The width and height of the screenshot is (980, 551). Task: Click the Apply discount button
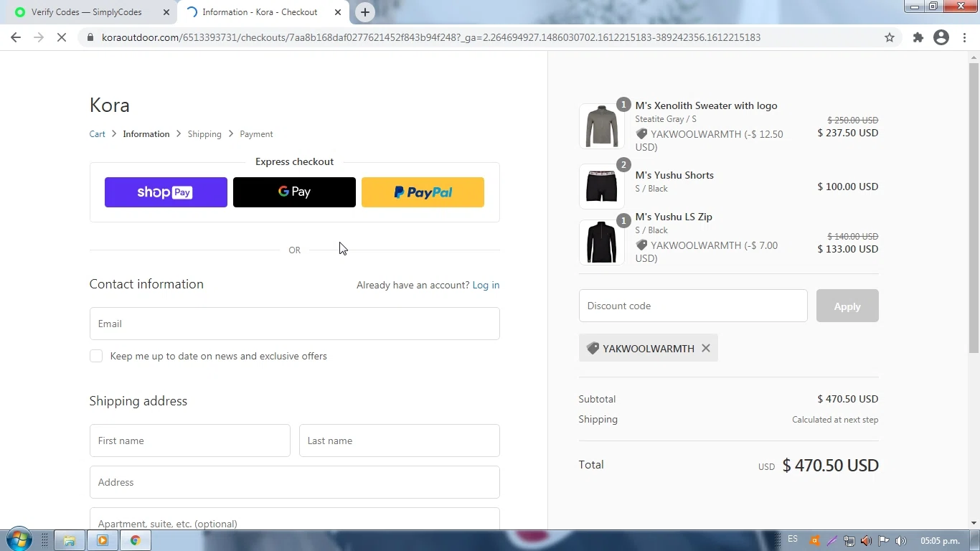tap(847, 306)
